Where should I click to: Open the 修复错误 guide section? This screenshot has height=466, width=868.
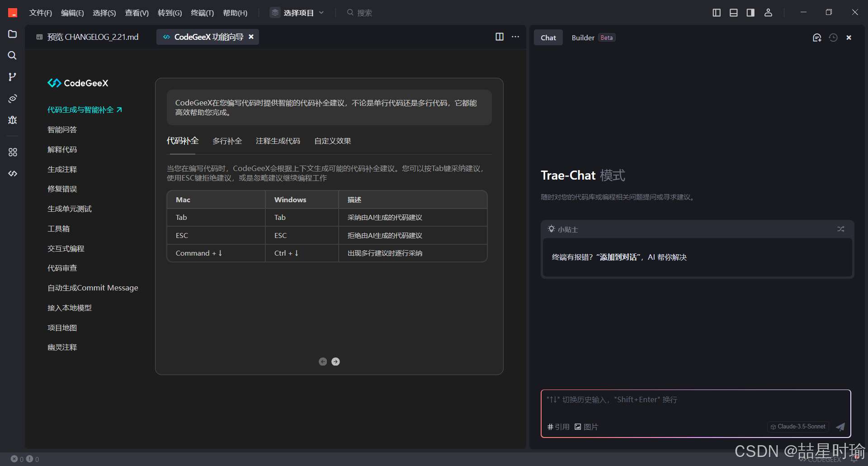[62, 189]
